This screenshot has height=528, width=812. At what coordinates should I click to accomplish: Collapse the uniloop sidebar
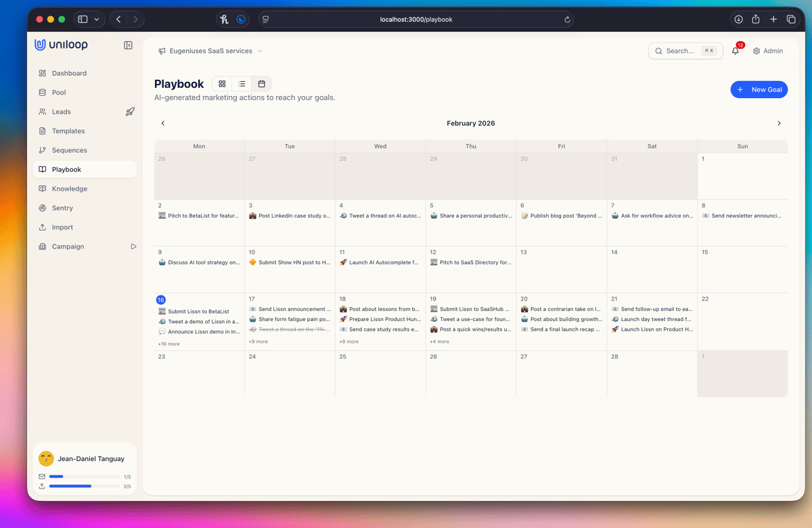pos(128,45)
